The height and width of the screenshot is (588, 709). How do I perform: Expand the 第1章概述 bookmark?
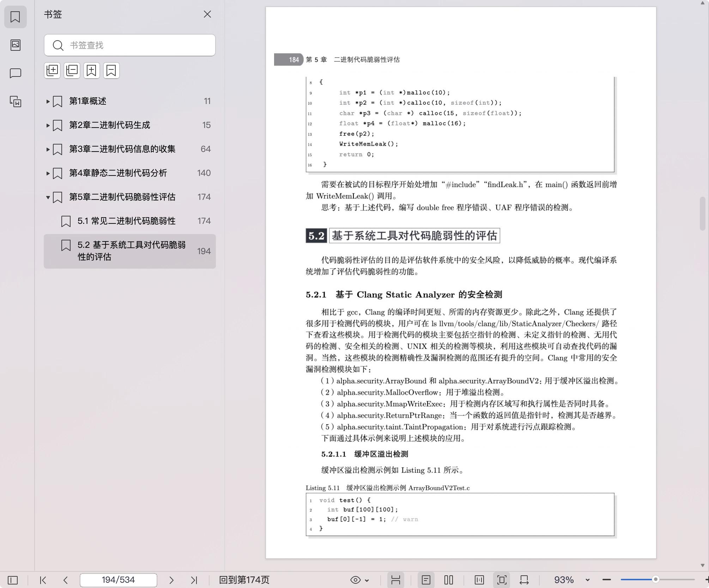pyautogui.click(x=48, y=102)
